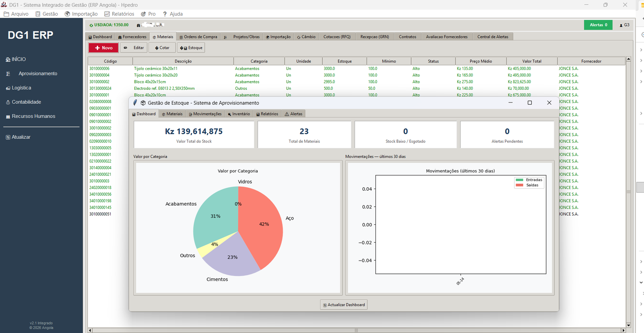644x333 pixels.
Task: Select Contabilidade in the sidebar
Action: tap(23, 102)
